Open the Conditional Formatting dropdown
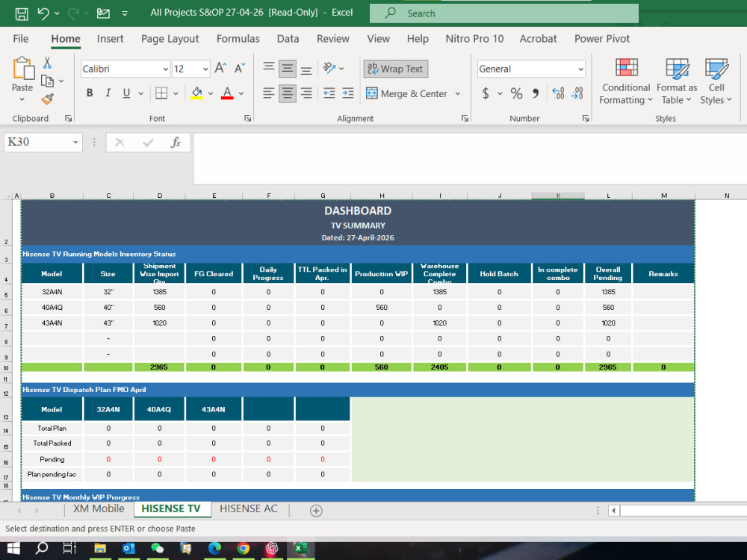The image size is (747, 560). 625,81
